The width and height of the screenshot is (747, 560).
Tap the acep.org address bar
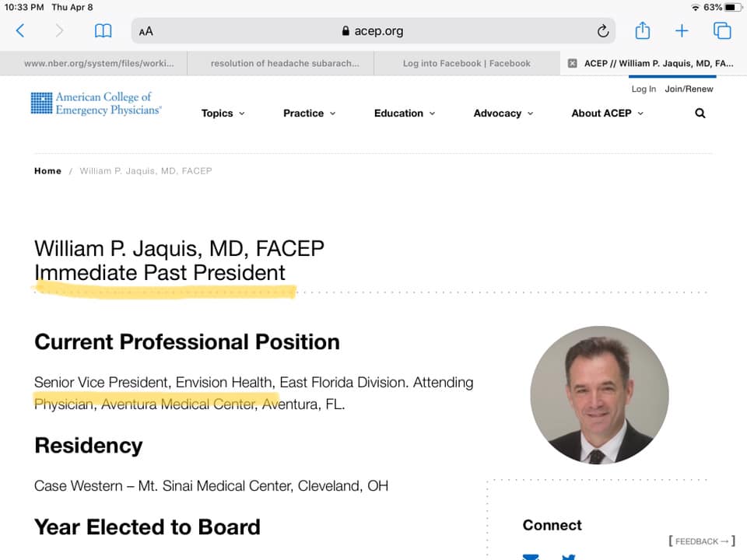(x=373, y=31)
